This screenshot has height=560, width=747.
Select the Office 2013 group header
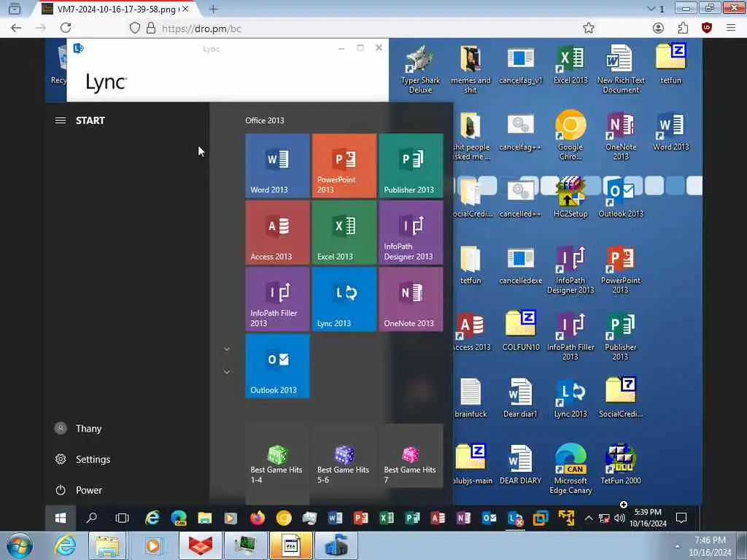pyautogui.click(x=264, y=120)
